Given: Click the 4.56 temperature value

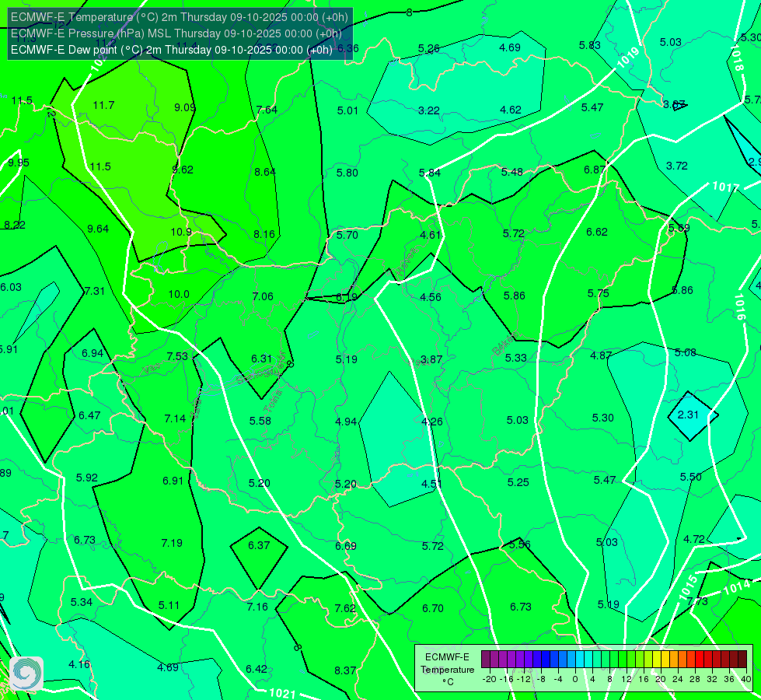Looking at the screenshot, I should 431,297.
